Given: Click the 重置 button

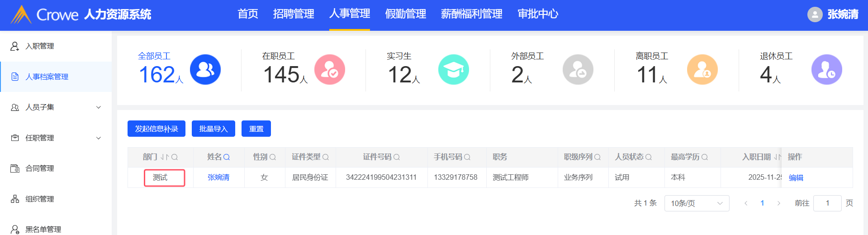Looking at the screenshot, I should [x=256, y=129].
